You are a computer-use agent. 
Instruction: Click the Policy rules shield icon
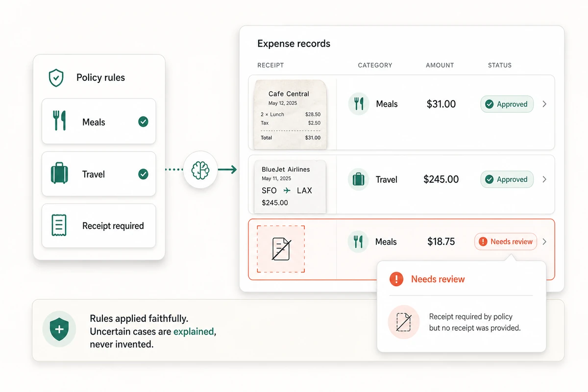click(x=56, y=77)
